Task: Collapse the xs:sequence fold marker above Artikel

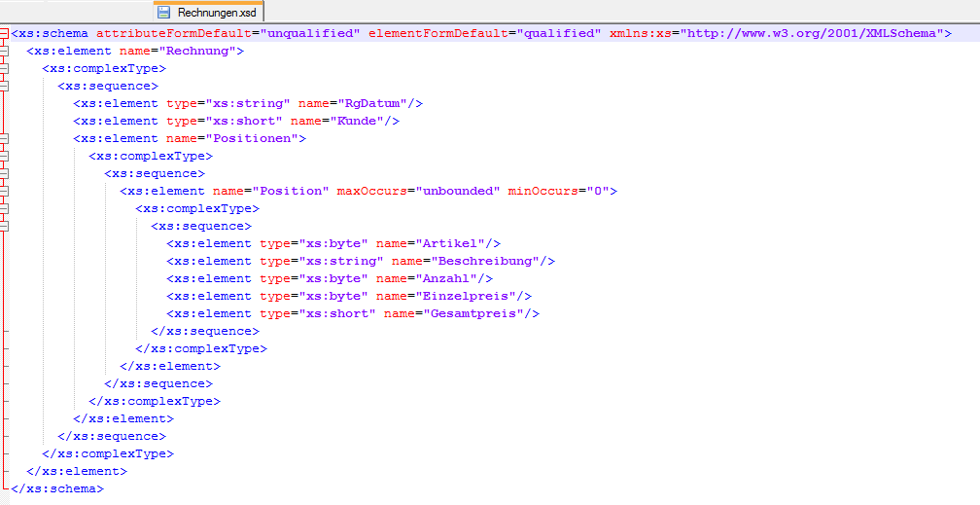Action: [x=4, y=226]
